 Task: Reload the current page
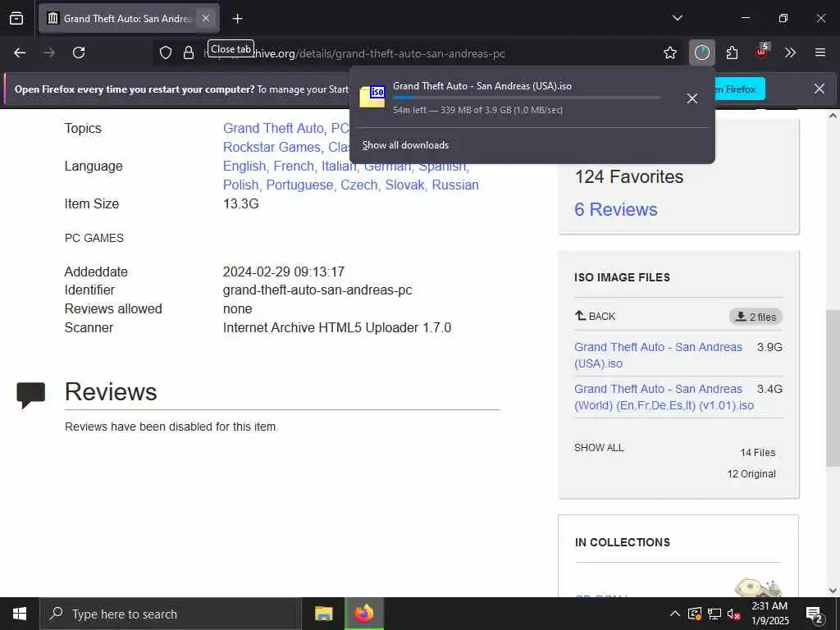coord(79,52)
